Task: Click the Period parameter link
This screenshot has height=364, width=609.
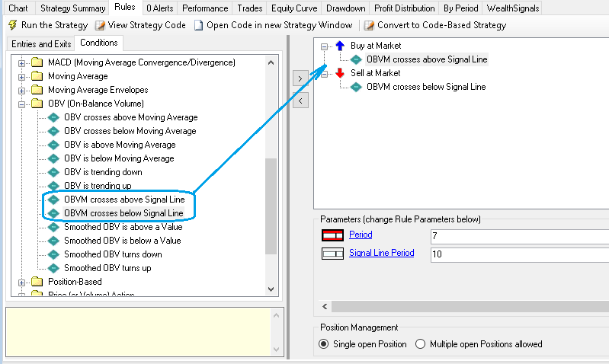Action: tap(361, 235)
